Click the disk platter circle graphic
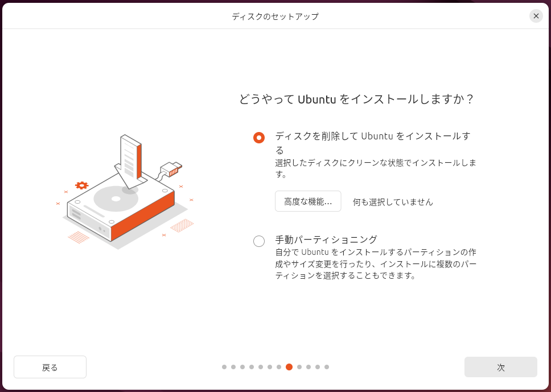The image size is (551, 392). [x=116, y=199]
